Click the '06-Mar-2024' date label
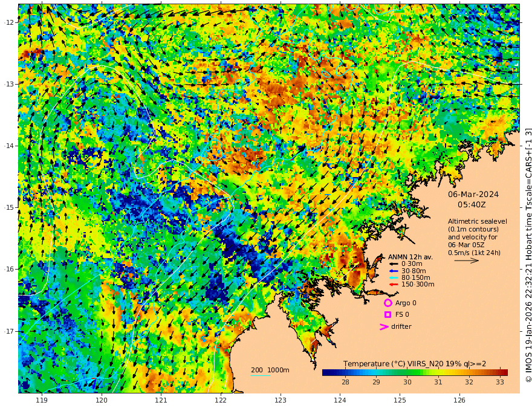This screenshot has width=532, height=411. click(x=473, y=194)
